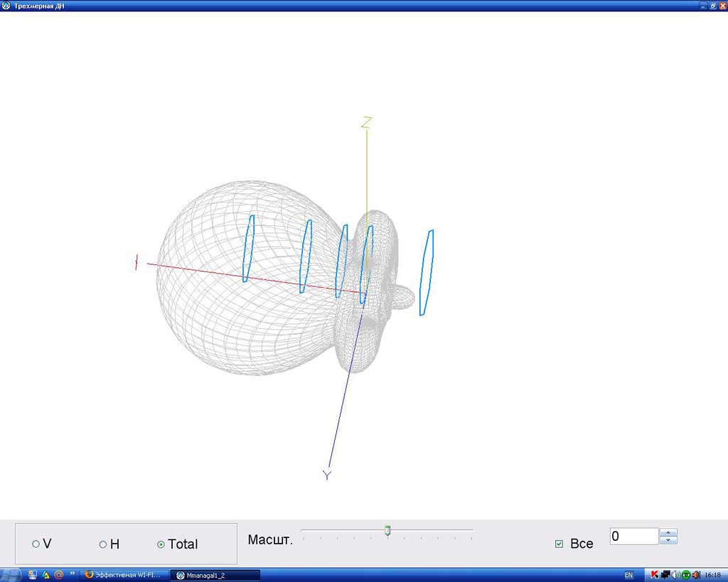Image resolution: width=728 pixels, height=582 pixels.
Task: Click the leftmost blue antenna element loop
Action: 248,248
